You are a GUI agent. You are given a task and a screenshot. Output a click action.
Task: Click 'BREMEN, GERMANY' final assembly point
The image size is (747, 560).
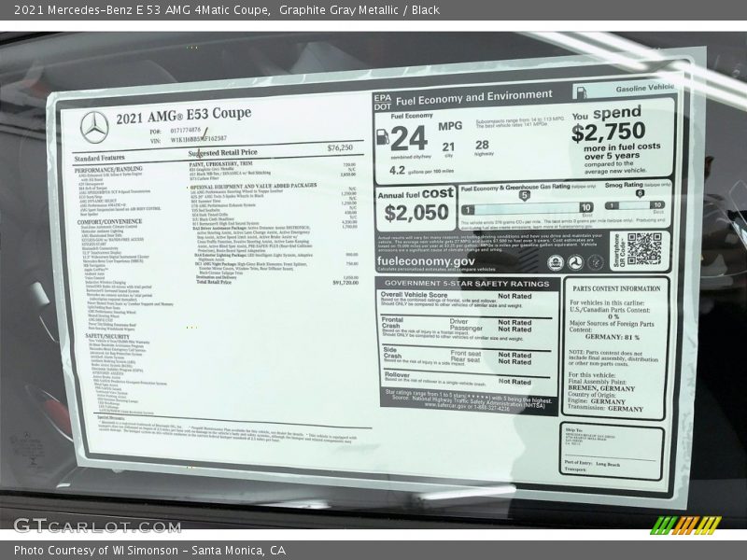coord(601,388)
